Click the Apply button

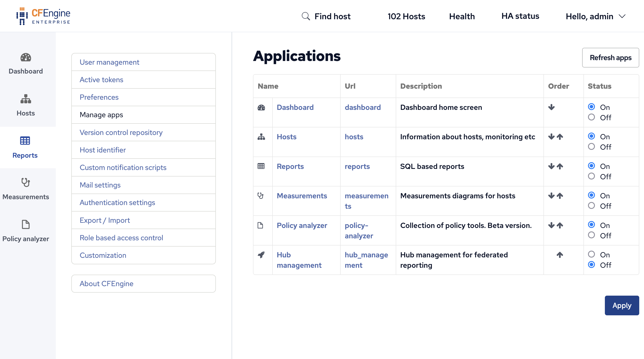[x=622, y=305]
